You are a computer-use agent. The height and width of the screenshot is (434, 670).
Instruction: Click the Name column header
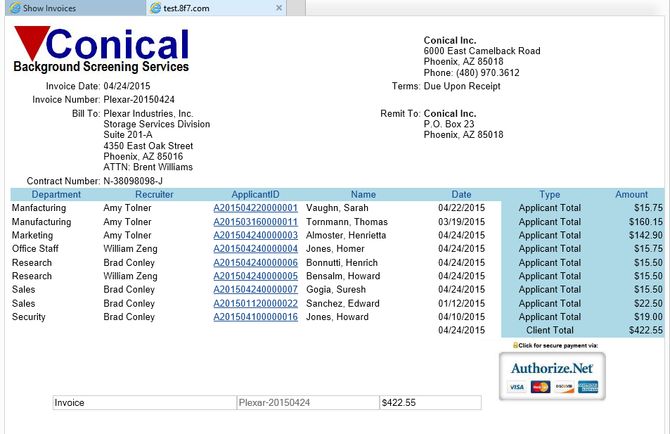coord(363,194)
